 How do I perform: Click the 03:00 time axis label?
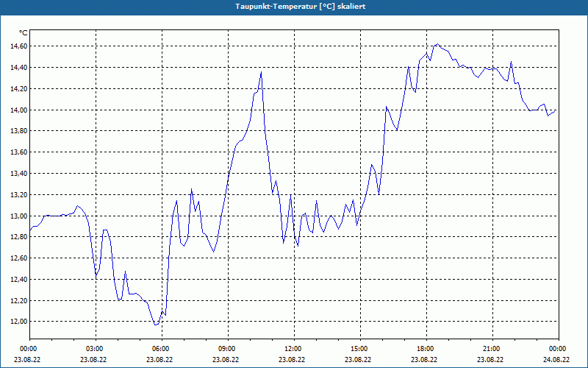[96, 349]
